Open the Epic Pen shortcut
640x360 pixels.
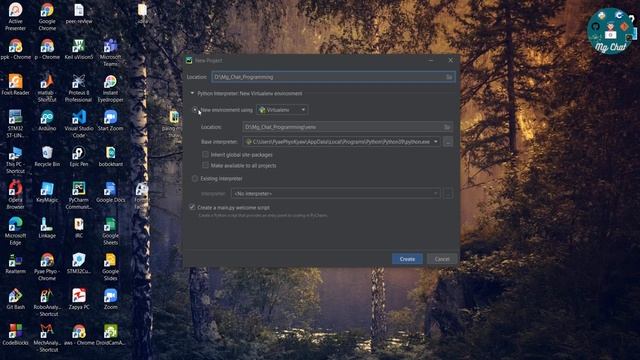79,156
